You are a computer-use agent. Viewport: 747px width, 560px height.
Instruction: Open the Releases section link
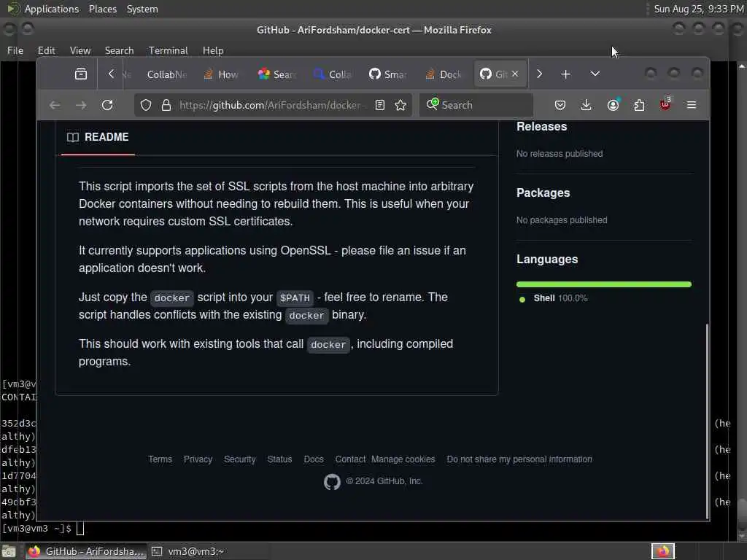(542, 126)
